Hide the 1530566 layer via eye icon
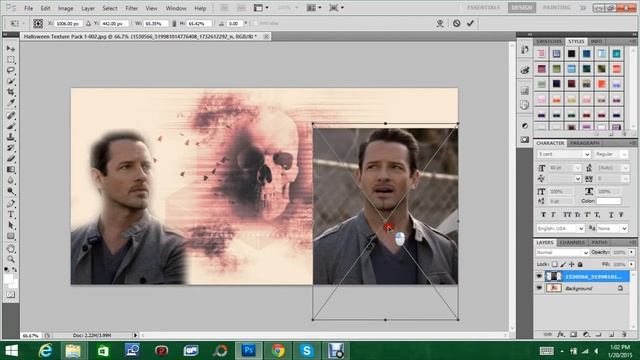 point(539,276)
